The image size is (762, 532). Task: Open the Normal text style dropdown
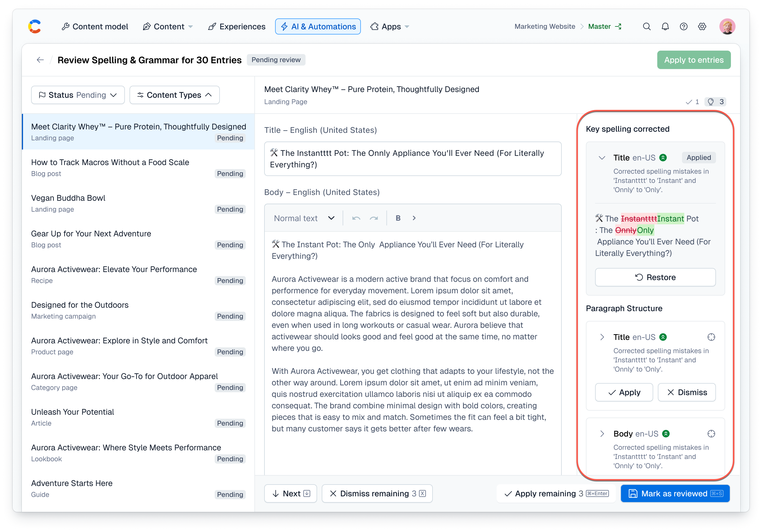click(x=304, y=218)
